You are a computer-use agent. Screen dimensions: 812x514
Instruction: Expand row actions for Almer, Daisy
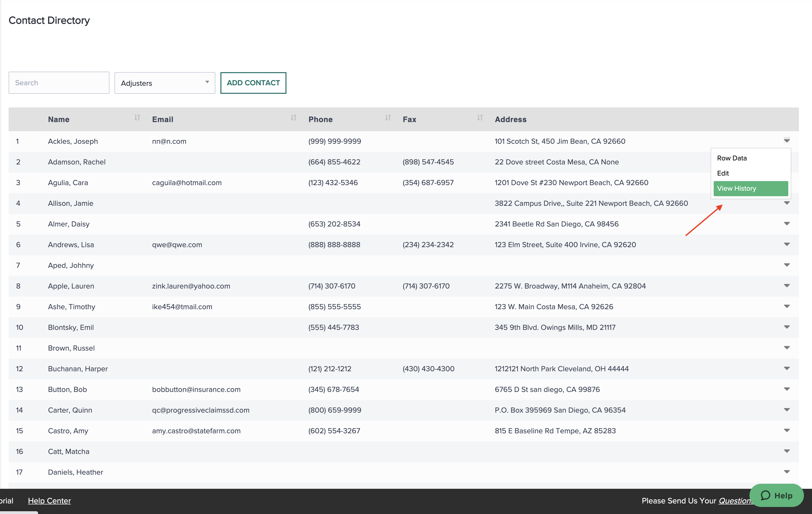click(787, 224)
